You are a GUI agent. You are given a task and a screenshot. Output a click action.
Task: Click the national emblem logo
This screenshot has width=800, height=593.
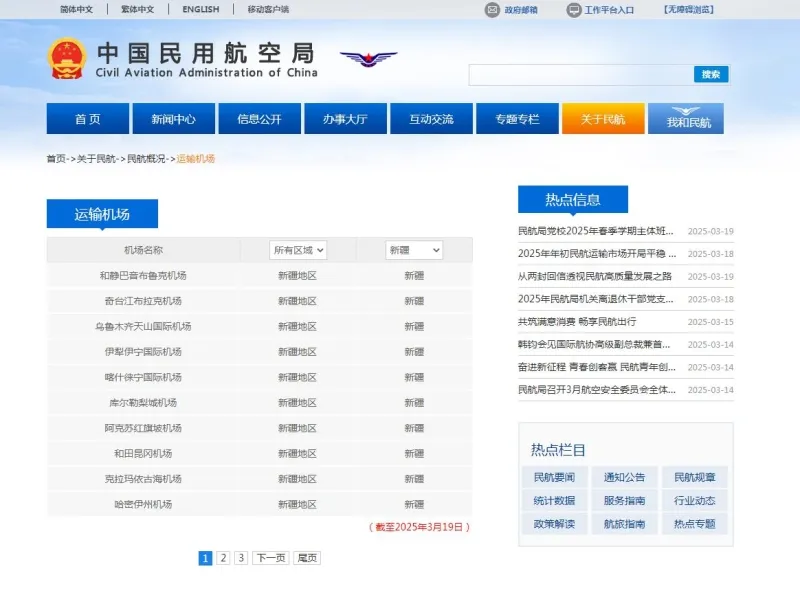66,59
